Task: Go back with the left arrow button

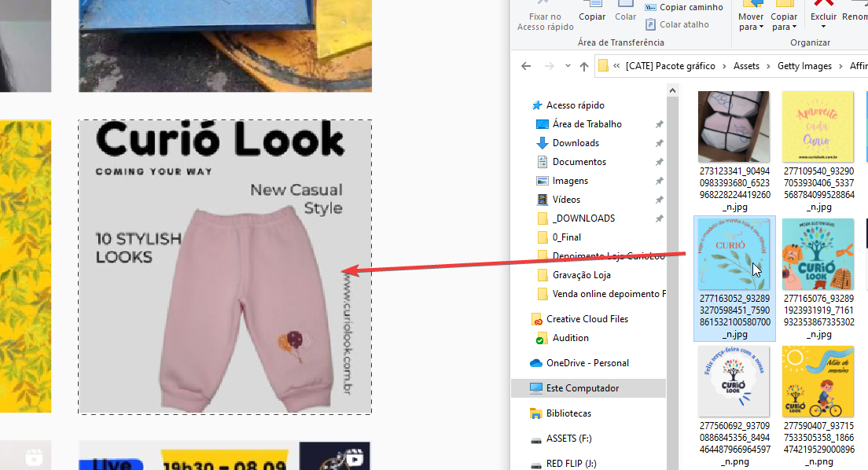Action: [x=526, y=66]
